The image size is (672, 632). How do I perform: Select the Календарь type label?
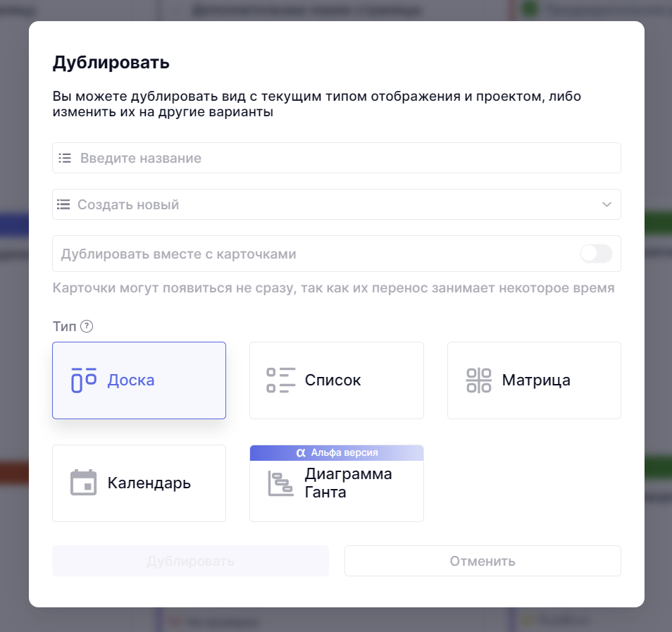[149, 483]
